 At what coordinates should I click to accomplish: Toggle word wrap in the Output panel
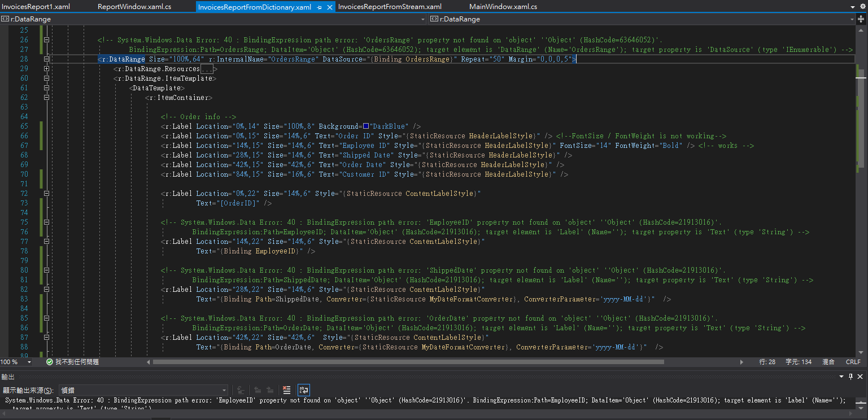click(304, 390)
